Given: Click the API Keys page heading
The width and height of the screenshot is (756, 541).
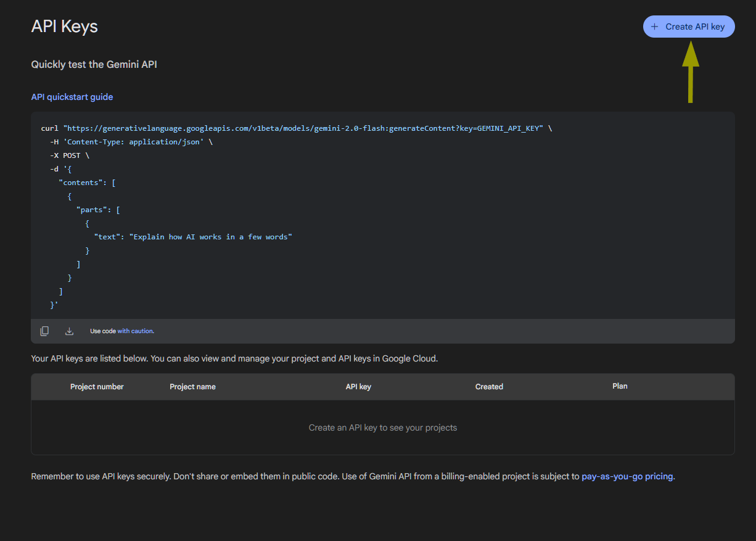Looking at the screenshot, I should [65, 27].
